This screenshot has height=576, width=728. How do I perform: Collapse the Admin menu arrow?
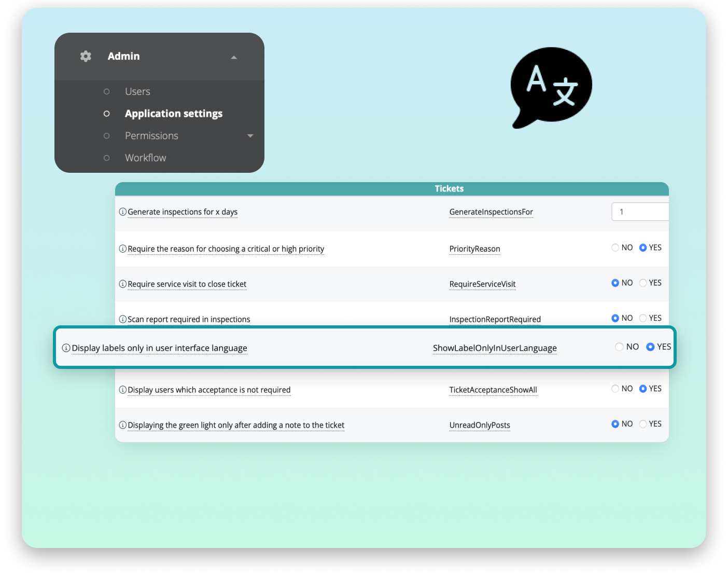point(234,57)
